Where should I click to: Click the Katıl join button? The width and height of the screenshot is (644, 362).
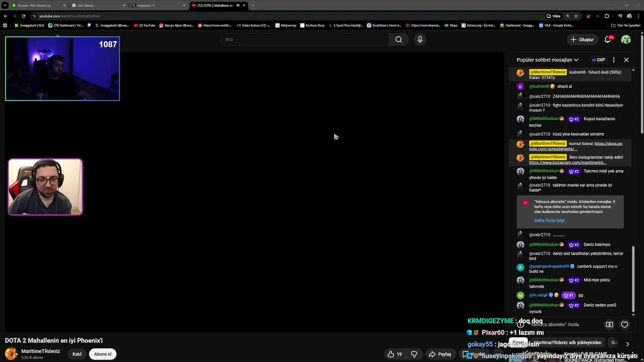tap(77, 354)
